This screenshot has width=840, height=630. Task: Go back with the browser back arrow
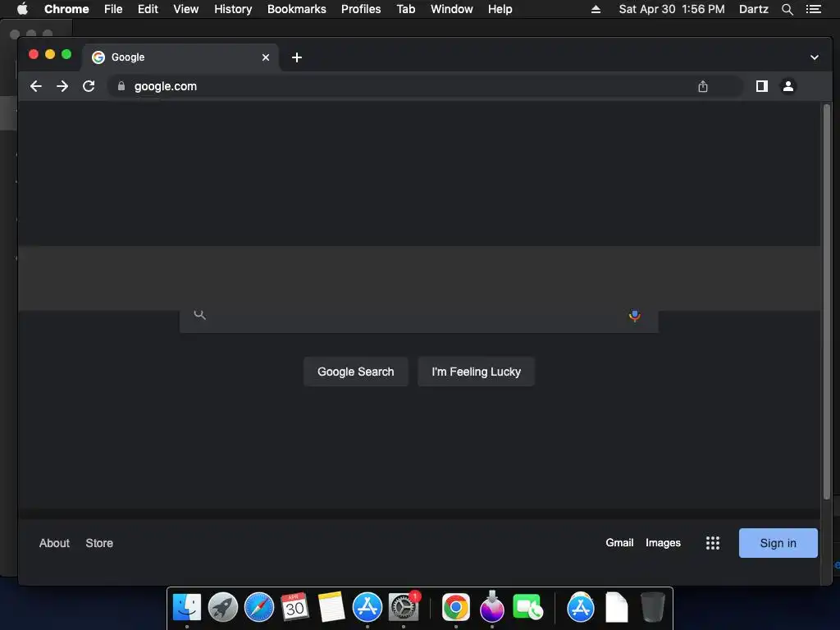[36, 86]
